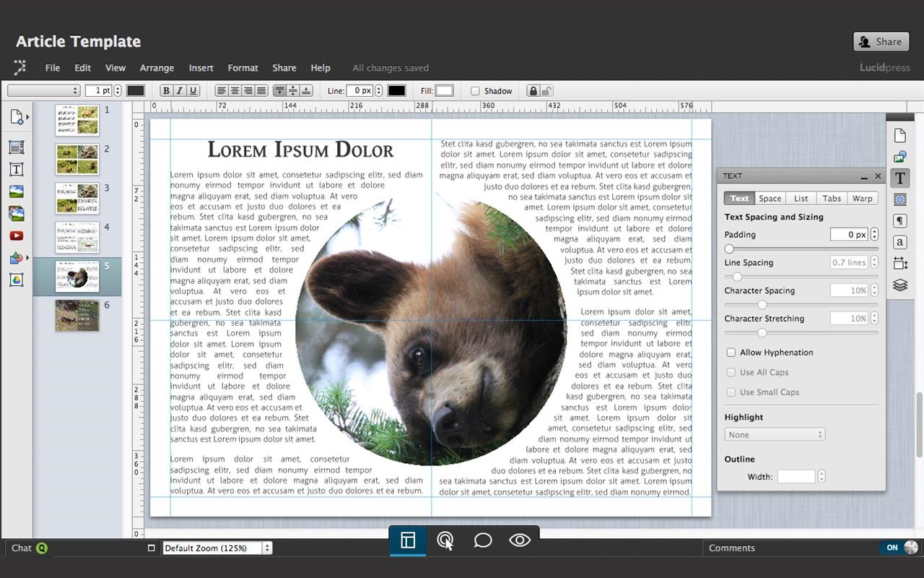
Task: Open the Default Zoom (125%) dropdown
Action: click(x=217, y=548)
